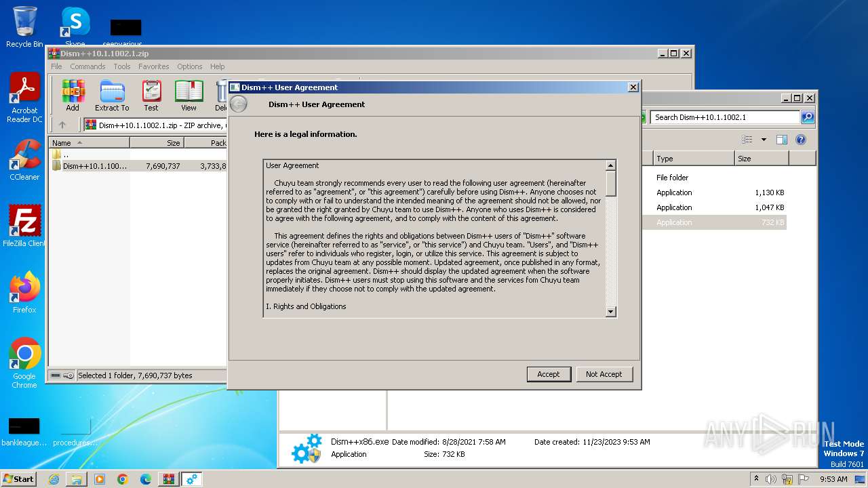868x488 pixels.
Task: Click the volume icon in system tray
Action: click(771, 479)
